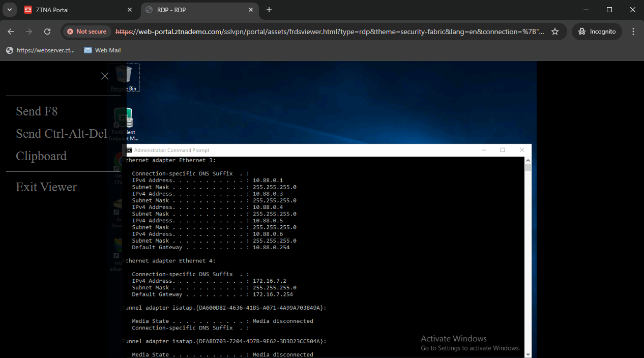Go back to previous page

[x=11, y=32]
